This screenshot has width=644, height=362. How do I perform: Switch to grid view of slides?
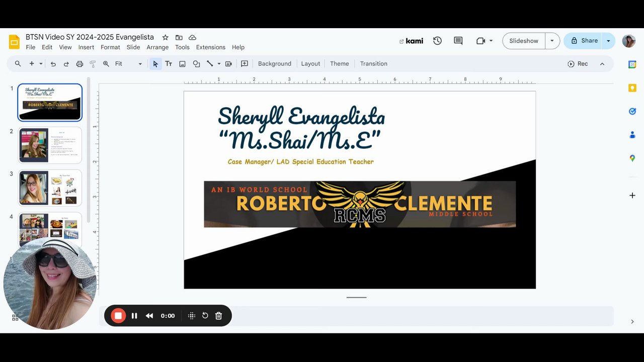click(15, 317)
